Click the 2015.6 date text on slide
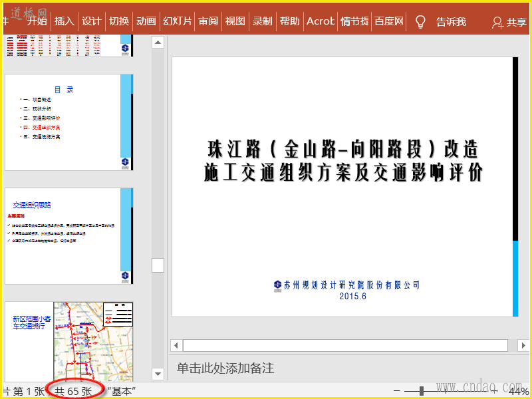 (x=353, y=296)
